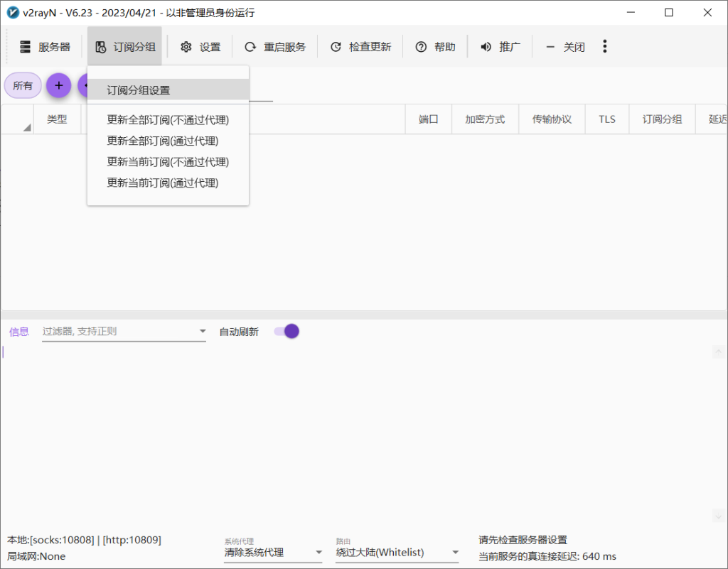Image resolution: width=728 pixels, height=569 pixels.
Task: Click 更新当前订阅(不通过代理) option
Action: click(x=167, y=161)
